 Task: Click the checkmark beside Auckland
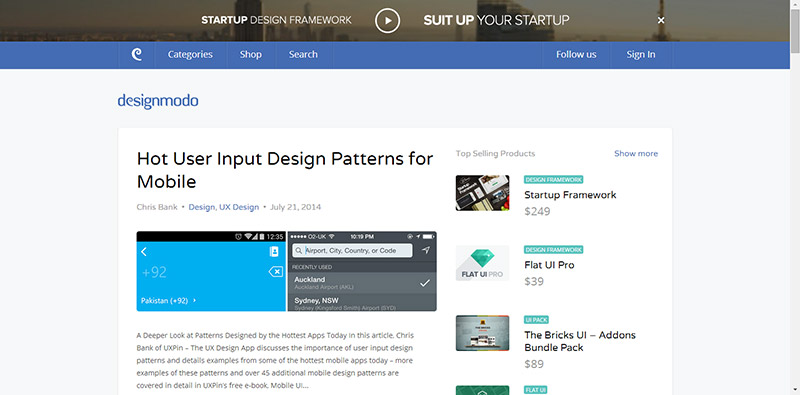pyautogui.click(x=424, y=283)
